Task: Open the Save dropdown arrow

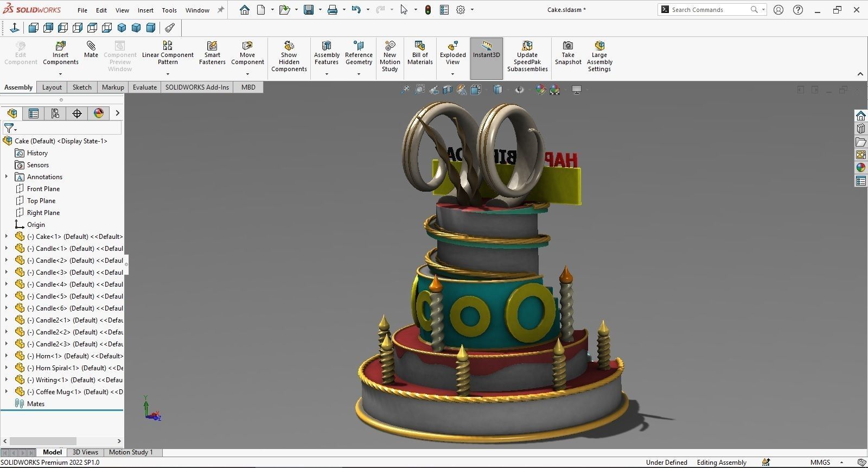Action: (x=320, y=10)
